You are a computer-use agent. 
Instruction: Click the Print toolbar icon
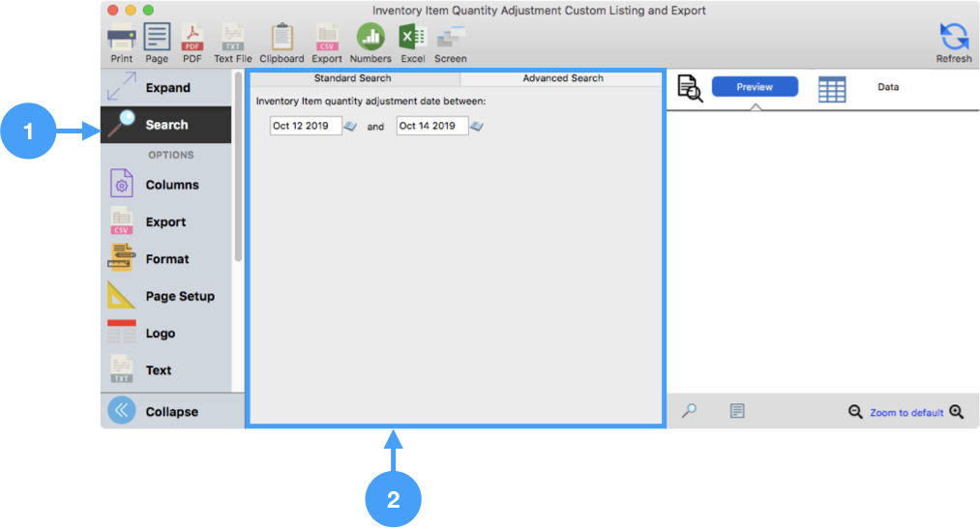pyautogui.click(x=121, y=38)
